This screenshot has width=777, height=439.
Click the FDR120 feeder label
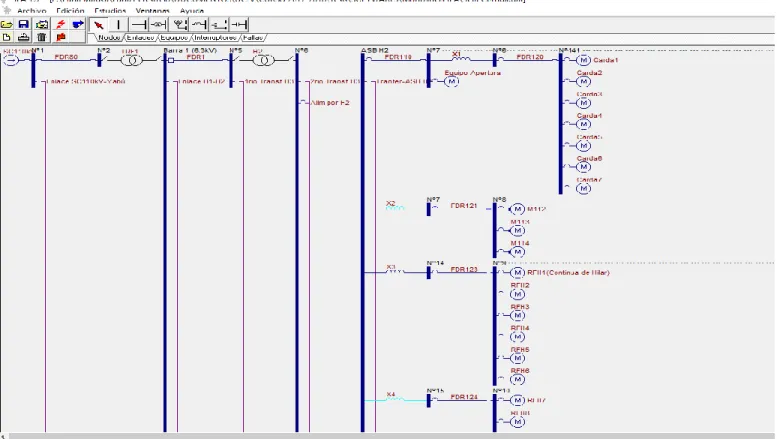[530, 57]
